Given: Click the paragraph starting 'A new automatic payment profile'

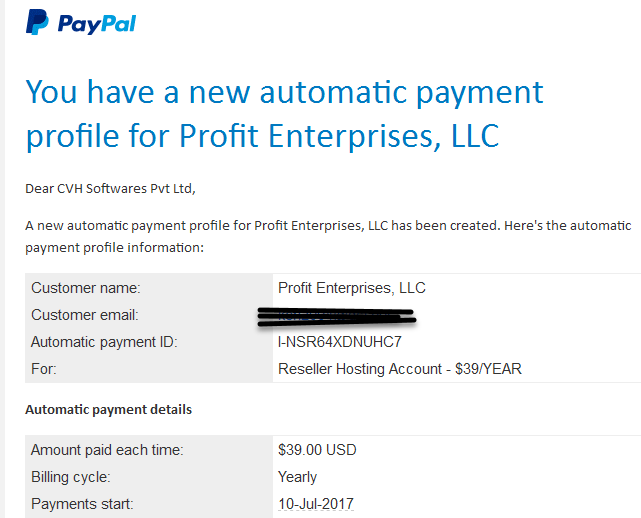Looking at the screenshot, I should click(x=328, y=236).
